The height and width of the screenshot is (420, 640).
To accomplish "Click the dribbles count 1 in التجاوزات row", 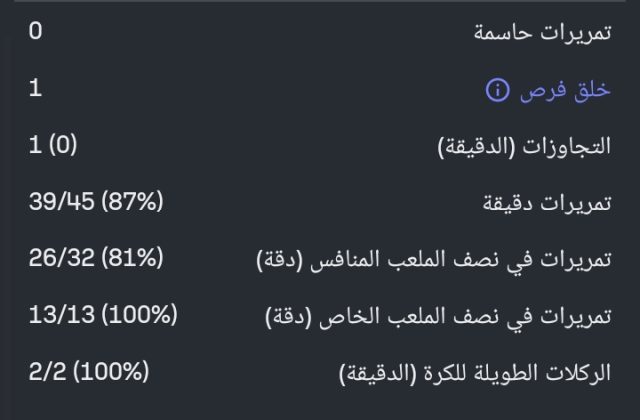I will click(x=35, y=146).
